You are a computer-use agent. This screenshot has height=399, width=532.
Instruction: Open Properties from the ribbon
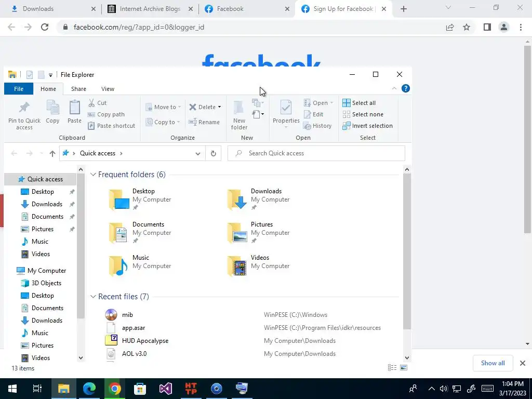pos(286,114)
